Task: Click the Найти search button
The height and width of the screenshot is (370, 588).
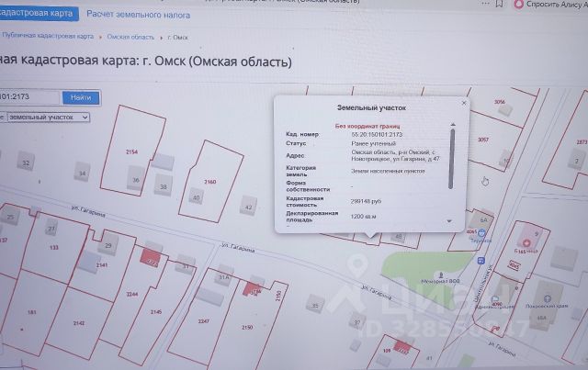Action: tap(81, 98)
